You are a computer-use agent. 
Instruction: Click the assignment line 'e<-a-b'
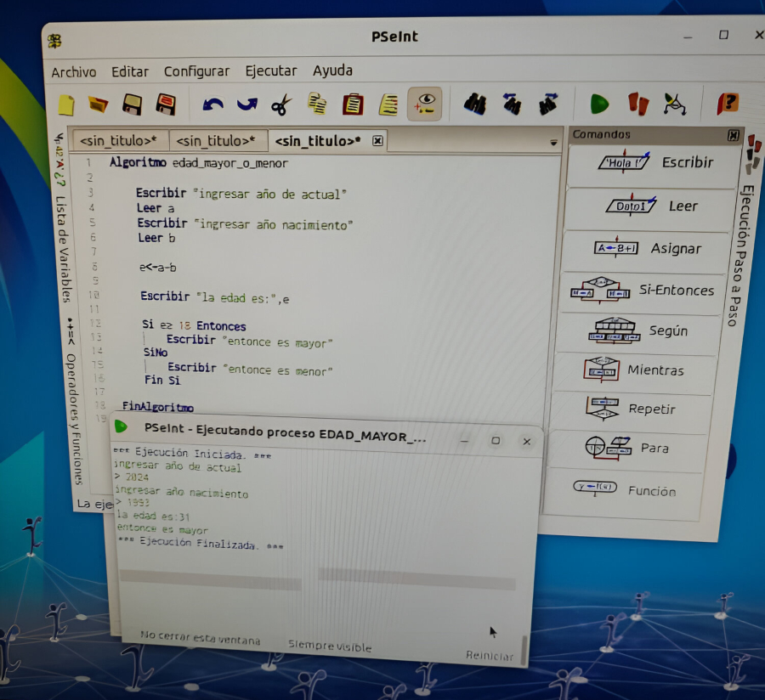157,267
